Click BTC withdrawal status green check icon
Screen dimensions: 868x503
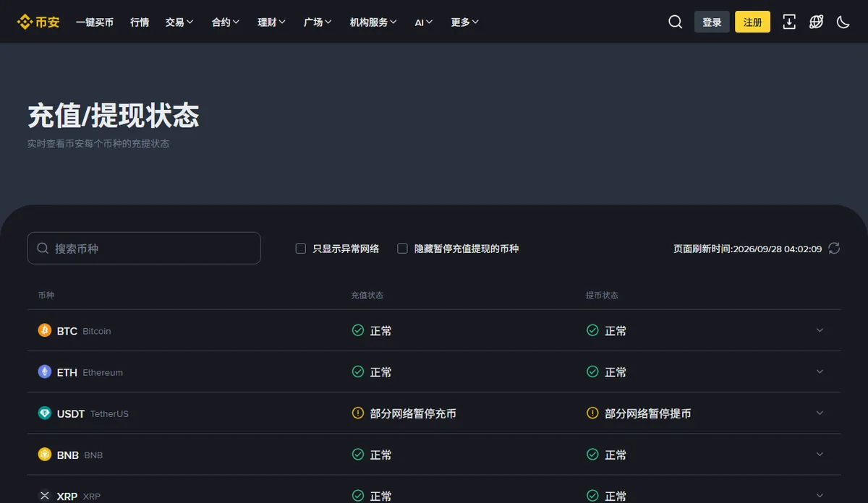point(592,330)
